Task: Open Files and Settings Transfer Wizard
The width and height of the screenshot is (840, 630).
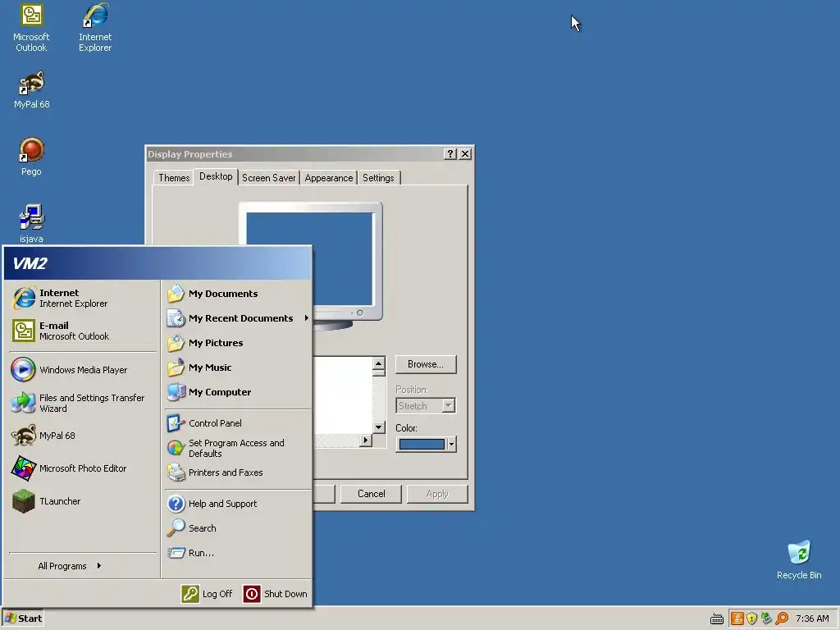Action: point(83,403)
